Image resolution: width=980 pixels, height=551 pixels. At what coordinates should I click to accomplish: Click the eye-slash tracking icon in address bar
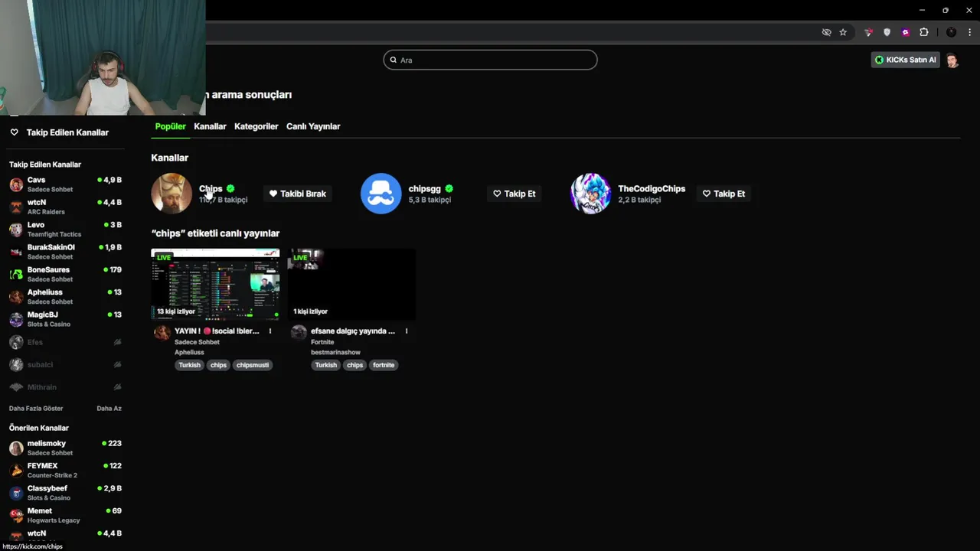(x=826, y=32)
